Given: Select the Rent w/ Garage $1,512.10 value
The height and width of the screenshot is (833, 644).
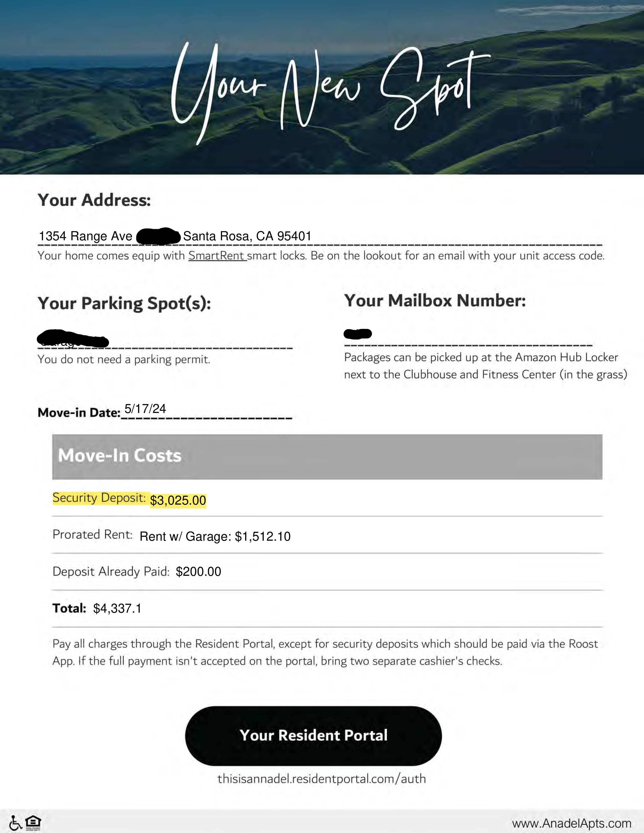Looking at the screenshot, I should pos(215,536).
